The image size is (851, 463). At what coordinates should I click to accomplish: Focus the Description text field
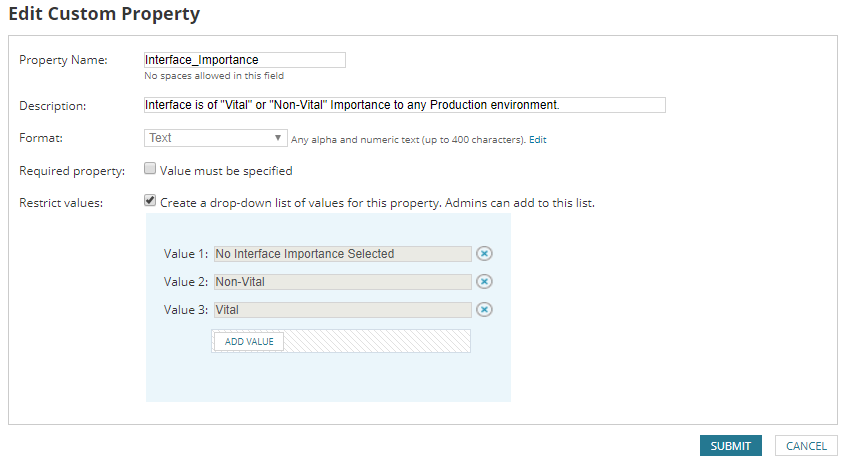(x=404, y=105)
